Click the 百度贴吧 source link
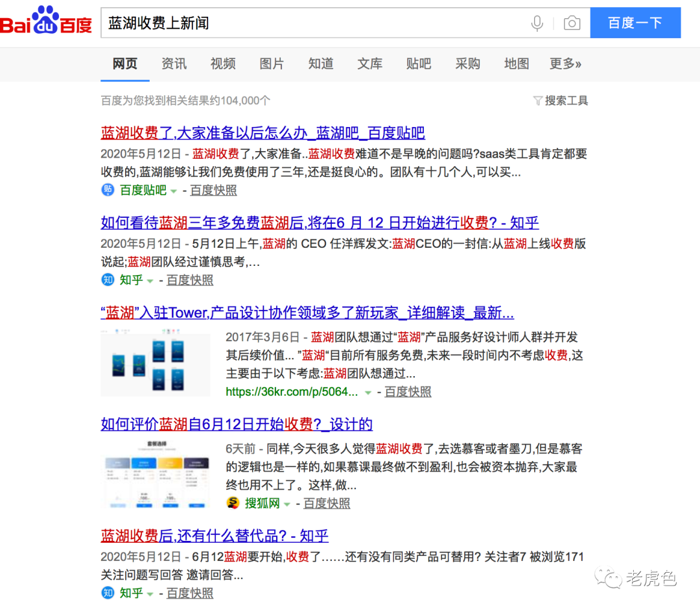The height and width of the screenshot is (609, 700). 143,190
